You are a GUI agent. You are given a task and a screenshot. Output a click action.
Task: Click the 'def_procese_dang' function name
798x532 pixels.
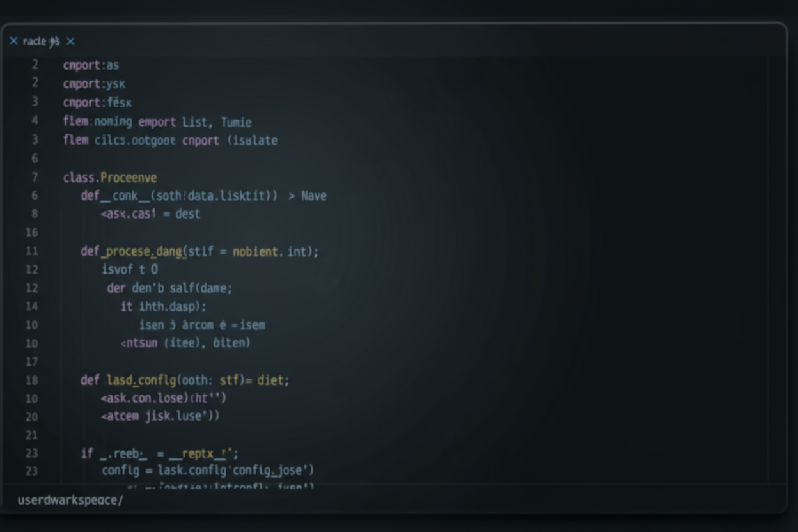pos(141,252)
